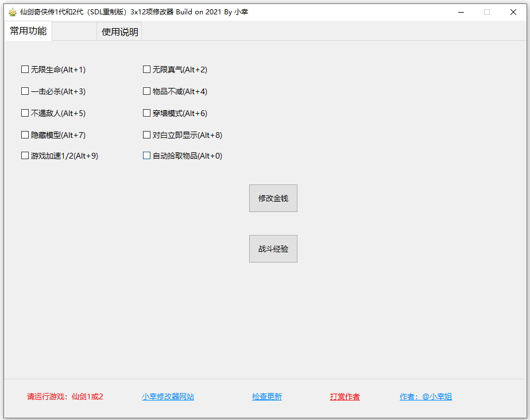530x420 pixels.
Task: Minimize the trainer window
Action: coord(461,12)
